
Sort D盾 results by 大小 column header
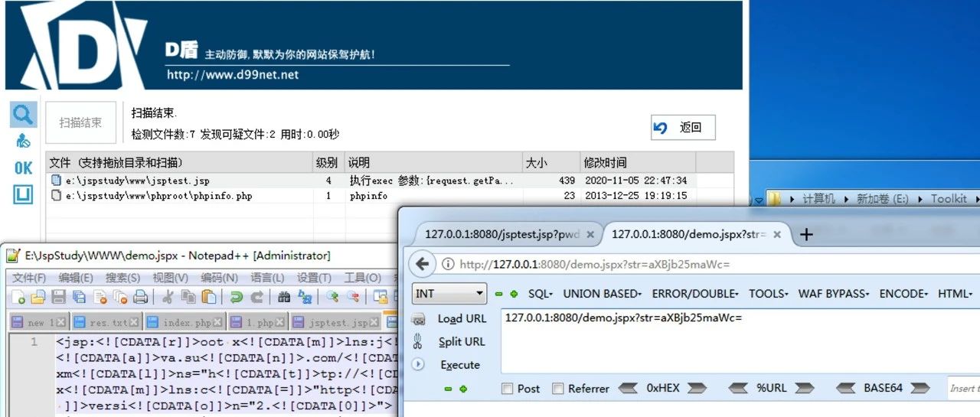550,162
